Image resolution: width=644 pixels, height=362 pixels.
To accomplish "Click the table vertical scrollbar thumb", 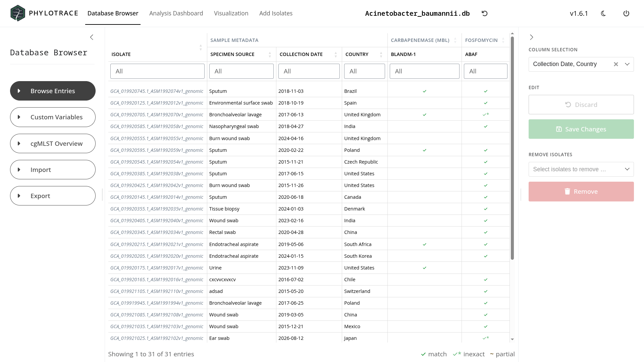I will (x=512, y=147).
